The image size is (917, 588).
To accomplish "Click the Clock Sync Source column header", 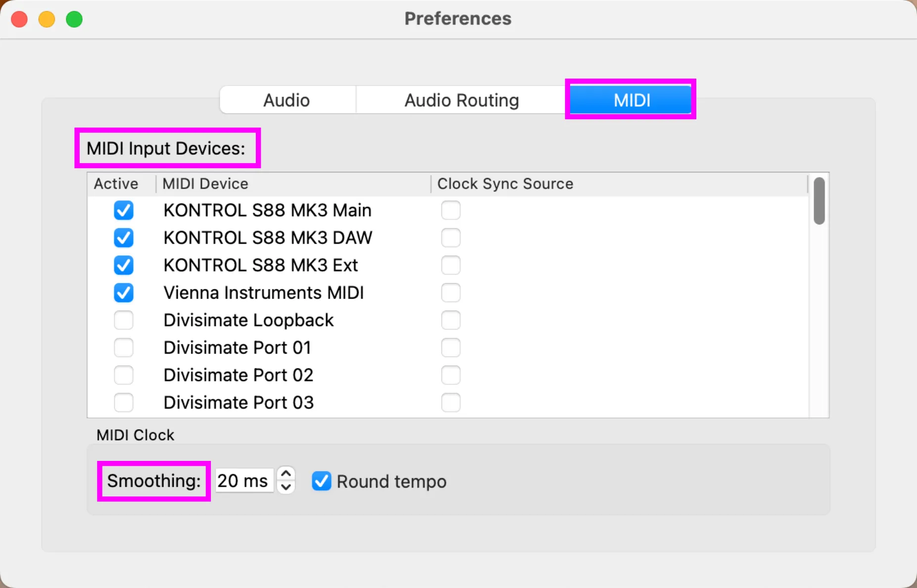I will [505, 184].
